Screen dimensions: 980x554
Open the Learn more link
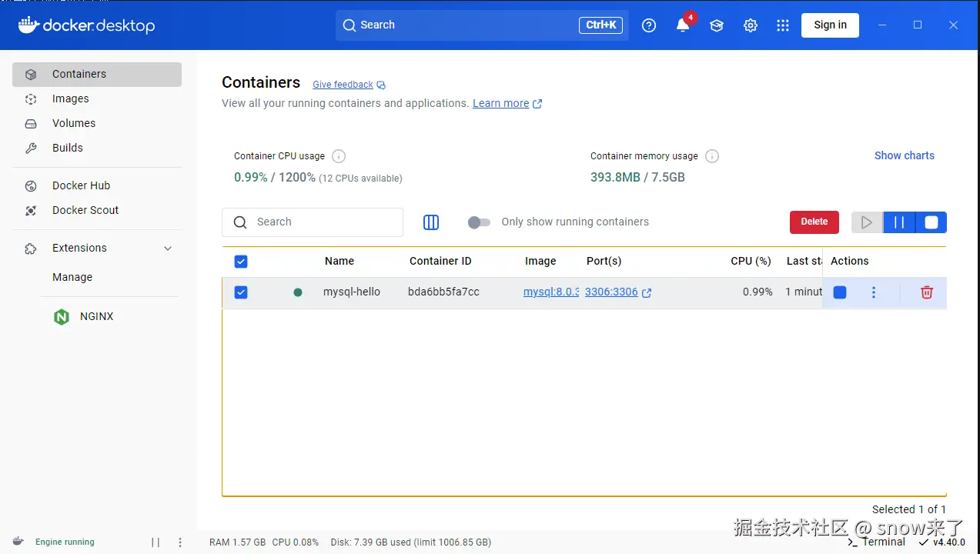pyautogui.click(x=500, y=104)
